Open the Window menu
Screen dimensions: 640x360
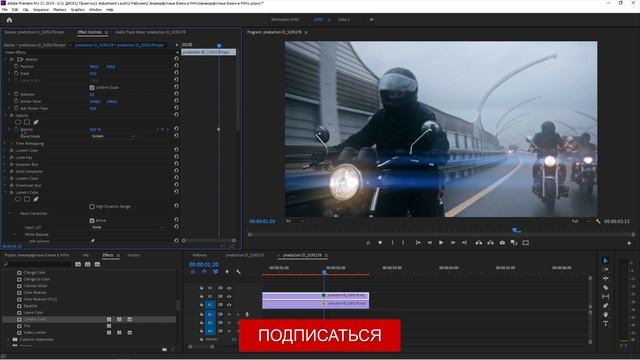pos(96,9)
